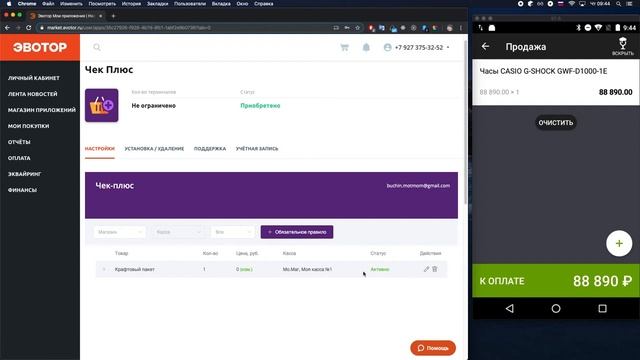
Task: Tap the Часы CASIO G-SHOCK item row
Action: click(556, 82)
